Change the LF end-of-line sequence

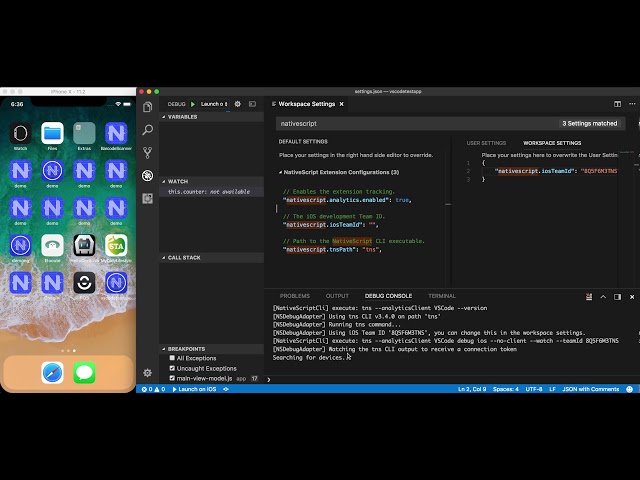pos(552,389)
